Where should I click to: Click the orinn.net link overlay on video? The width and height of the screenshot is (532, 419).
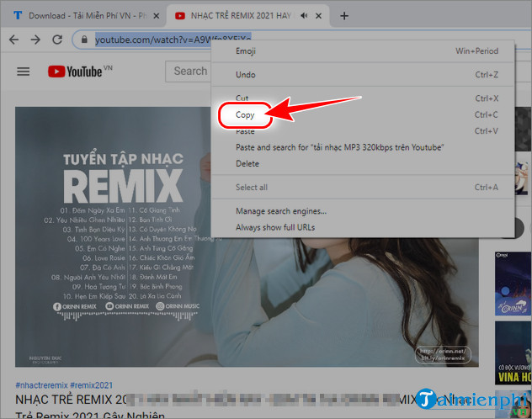[443, 354]
